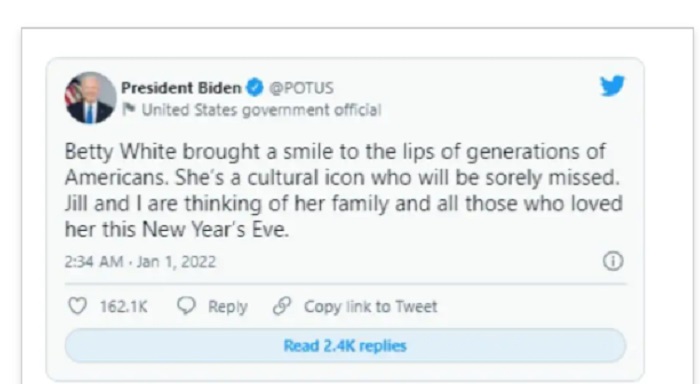Viewport: 700px width, 384px height.
Task: Click the tweet's last line 'her this New Year's Eve'
Action: click(x=177, y=230)
